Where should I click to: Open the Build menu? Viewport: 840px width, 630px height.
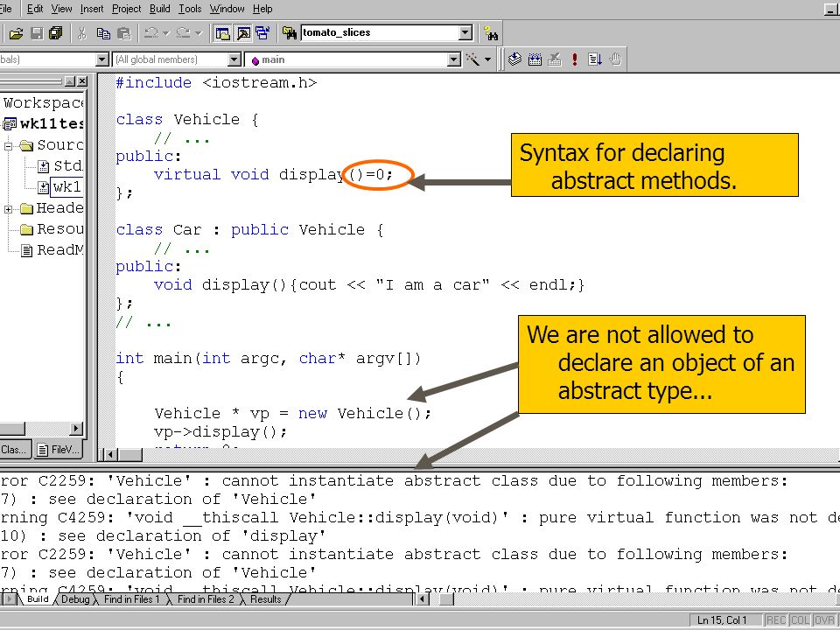coord(159,9)
